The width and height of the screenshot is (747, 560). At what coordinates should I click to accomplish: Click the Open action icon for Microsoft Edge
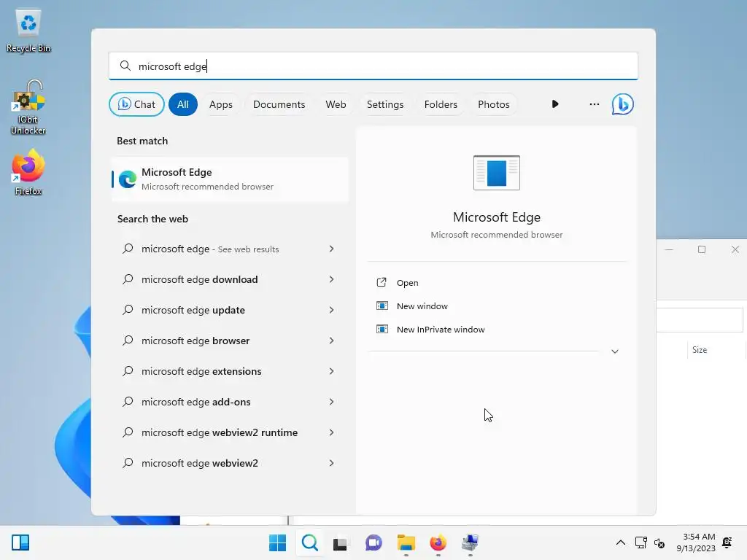pyautogui.click(x=382, y=282)
